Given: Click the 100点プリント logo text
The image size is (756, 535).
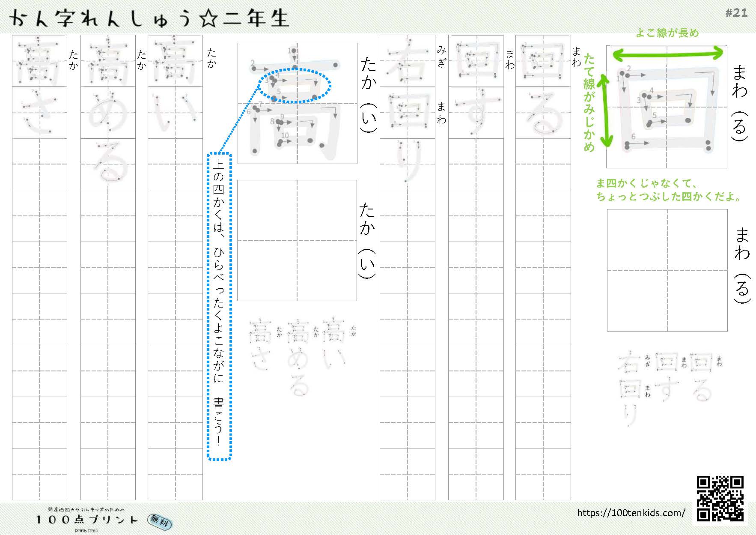Looking at the screenshot, I should click(x=86, y=520).
